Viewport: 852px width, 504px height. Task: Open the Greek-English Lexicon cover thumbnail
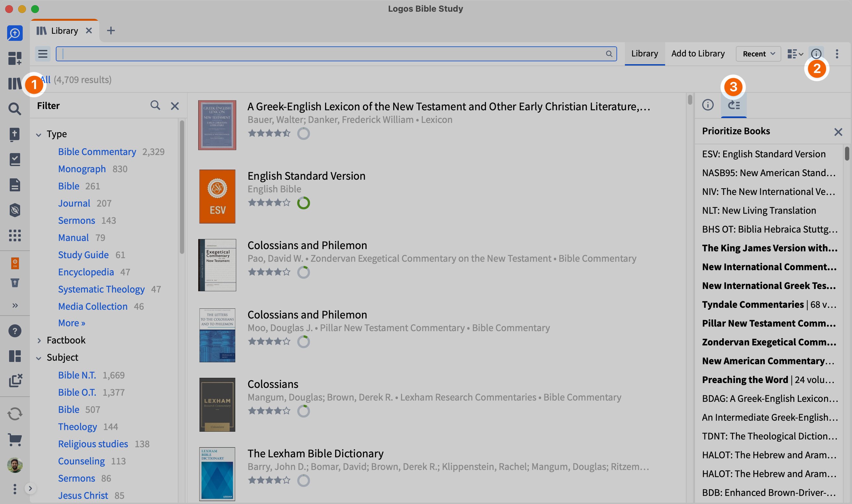tap(217, 125)
